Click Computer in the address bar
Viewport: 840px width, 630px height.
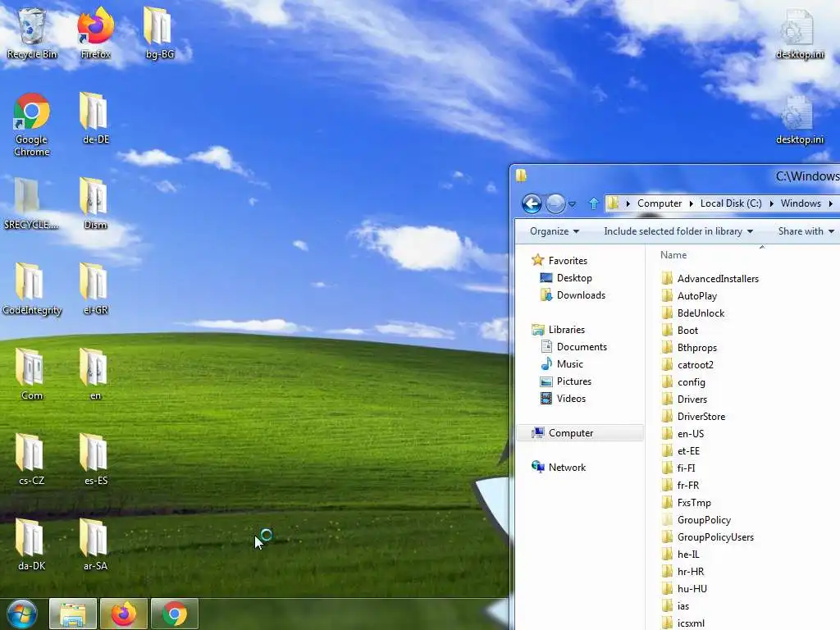coord(659,203)
